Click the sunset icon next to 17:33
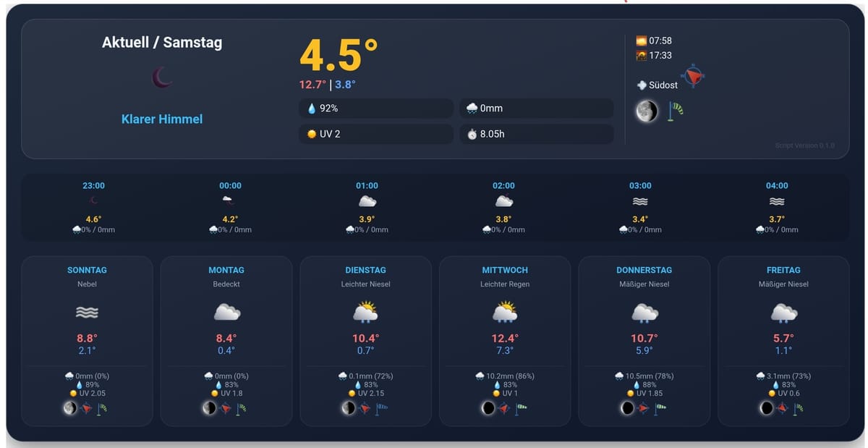The width and height of the screenshot is (868, 448). click(x=641, y=55)
